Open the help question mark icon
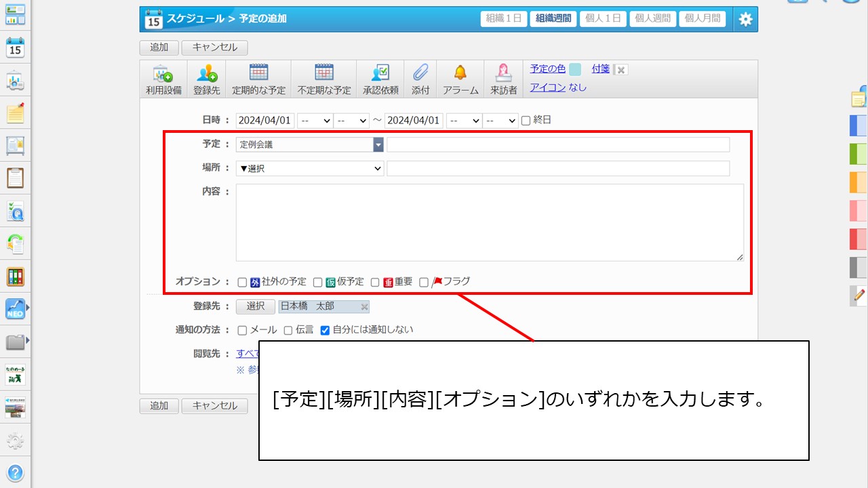This screenshot has width=868, height=488. [15, 472]
